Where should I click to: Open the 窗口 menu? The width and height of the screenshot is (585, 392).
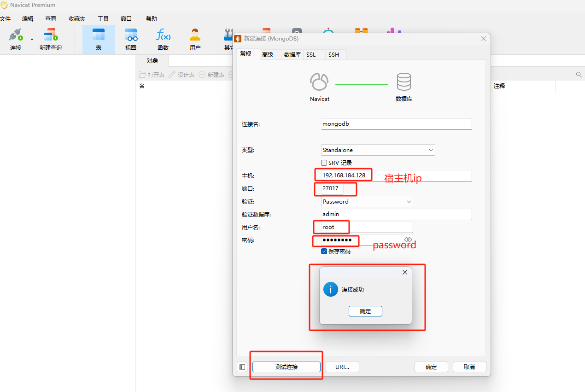click(126, 19)
